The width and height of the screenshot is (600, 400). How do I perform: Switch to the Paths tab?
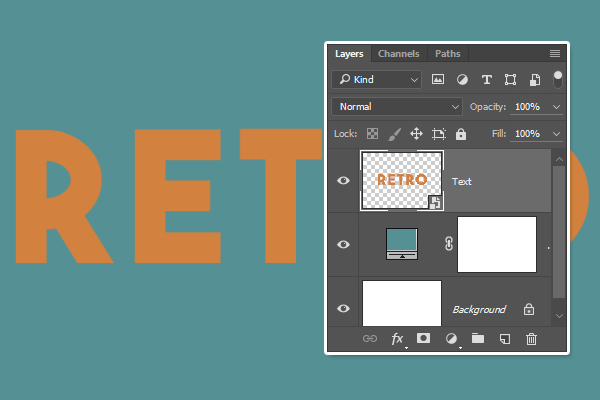coord(447,54)
